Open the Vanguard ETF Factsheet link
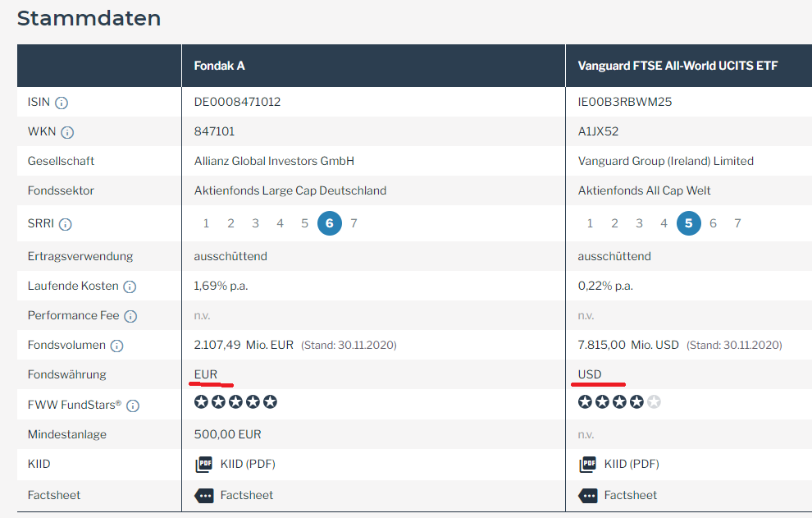This screenshot has height=518, width=812. [x=630, y=495]
